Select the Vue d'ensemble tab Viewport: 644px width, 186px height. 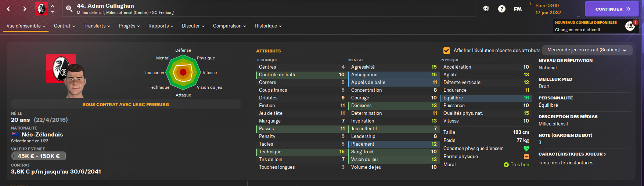click(26, 26)
